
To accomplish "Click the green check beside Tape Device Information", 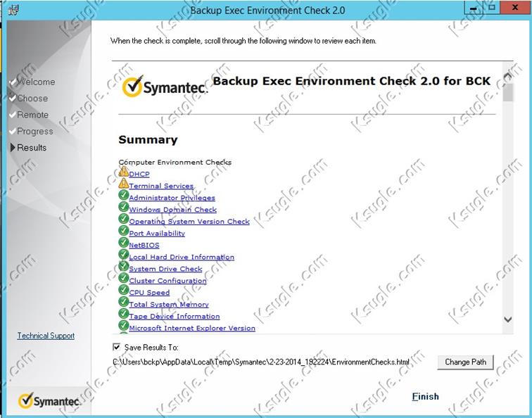I will click(124, 314).
